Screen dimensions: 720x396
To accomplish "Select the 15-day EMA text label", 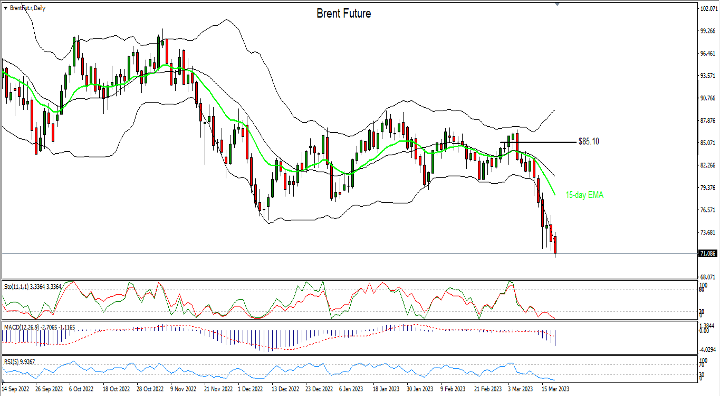I will click(x=584, y=195).
